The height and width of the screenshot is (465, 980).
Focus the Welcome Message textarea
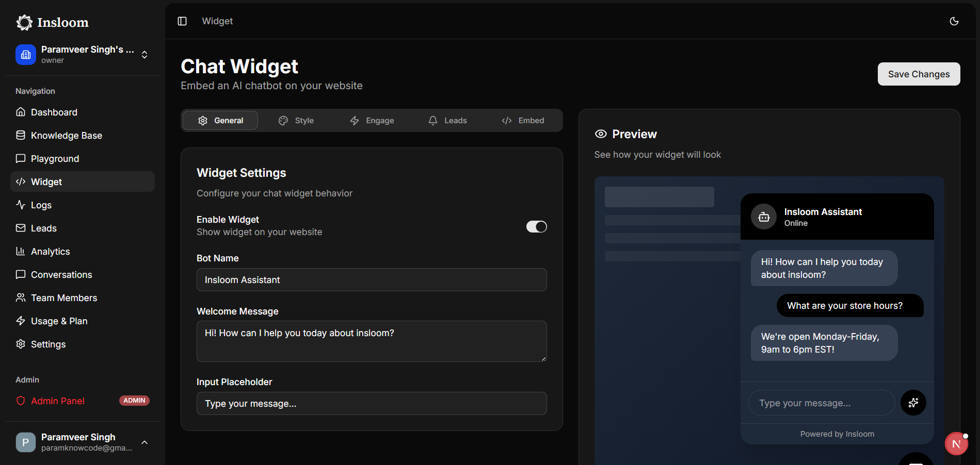[372, 341]
